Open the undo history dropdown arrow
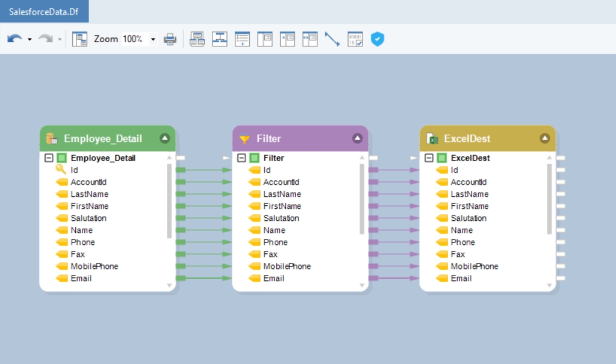This screenshot has width=616, height=364. (30, 40)
